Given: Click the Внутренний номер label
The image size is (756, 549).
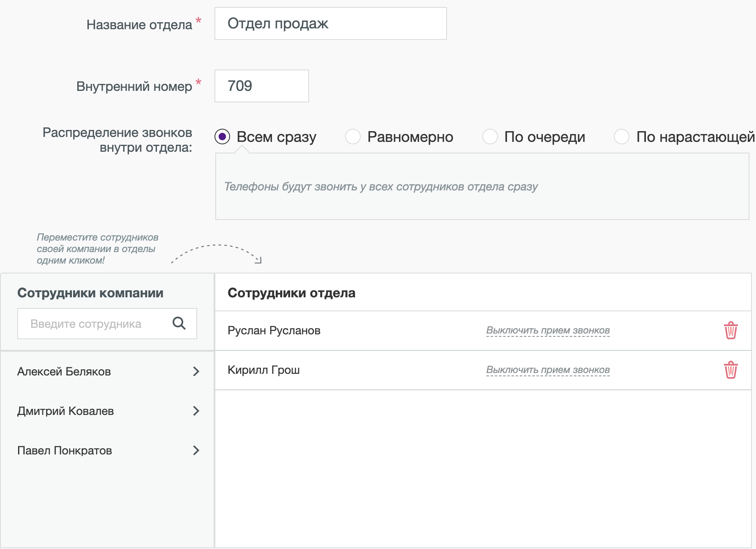Looking at the screenshot, I should pos(134,86).
